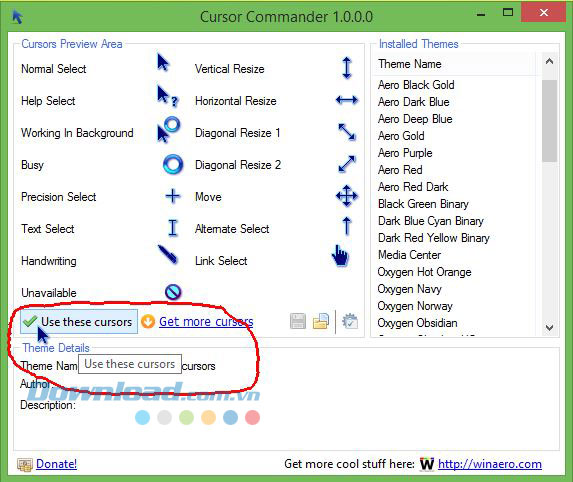
Task: Click the Theme Name column header
Action: 454,64
